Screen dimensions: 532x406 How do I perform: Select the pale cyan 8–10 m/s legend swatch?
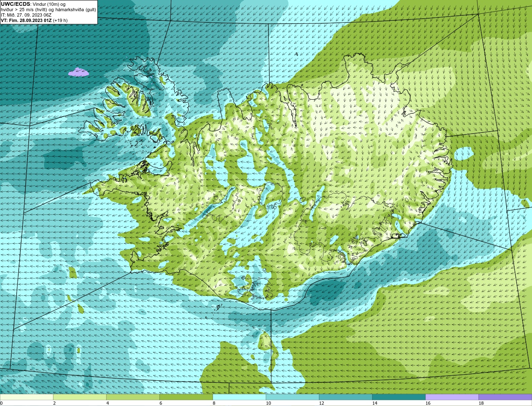(x=239, y=397)
